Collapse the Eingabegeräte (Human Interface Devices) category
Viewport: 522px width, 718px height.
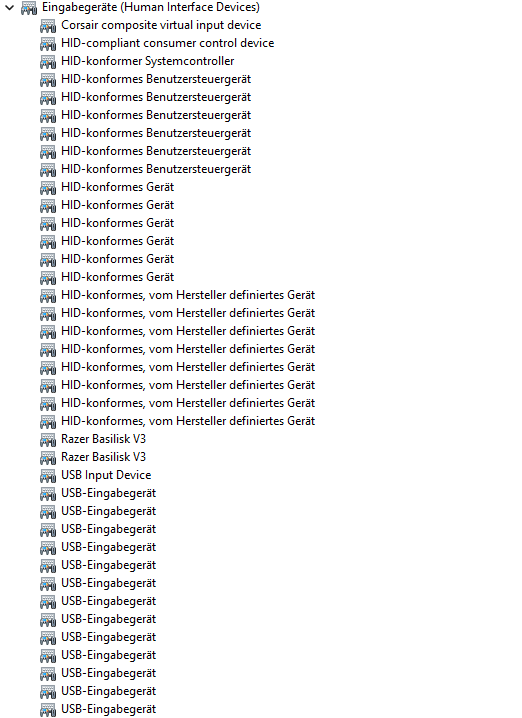point(10,7)
